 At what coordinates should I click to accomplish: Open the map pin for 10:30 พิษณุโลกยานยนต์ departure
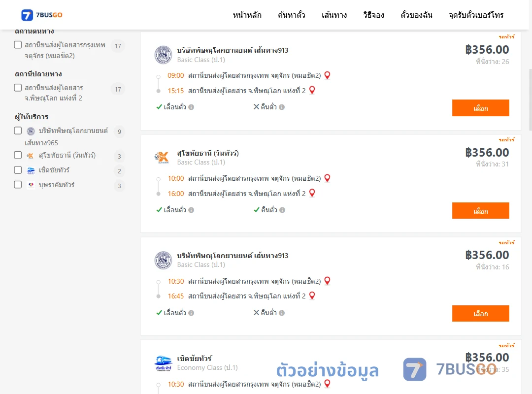pos(327,281)
